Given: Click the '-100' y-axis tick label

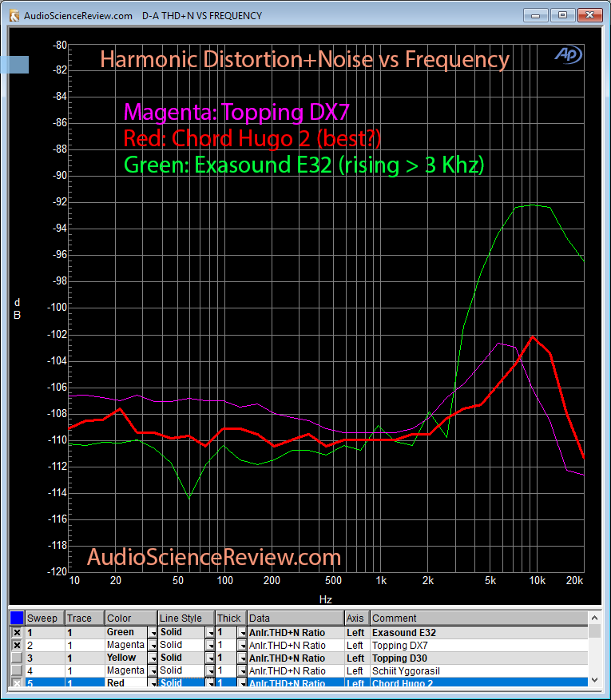Looking at the screenshot, I should (x=58, y=307).
